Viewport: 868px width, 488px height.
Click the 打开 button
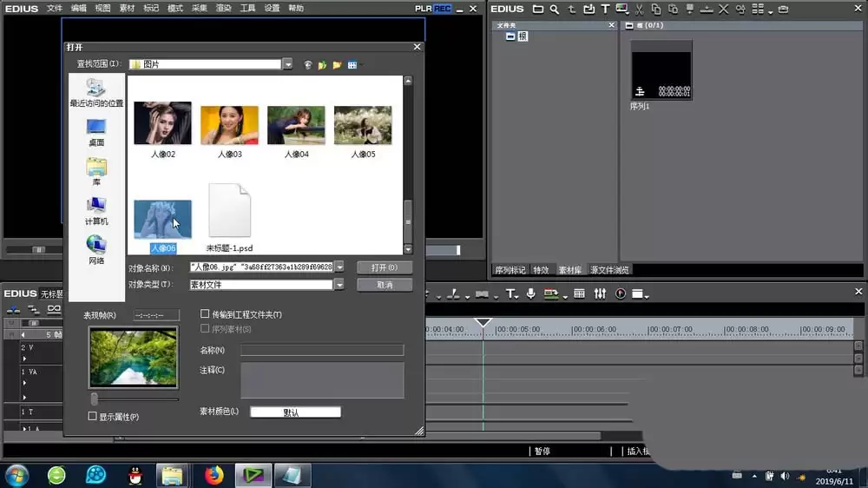coord(385,267)
